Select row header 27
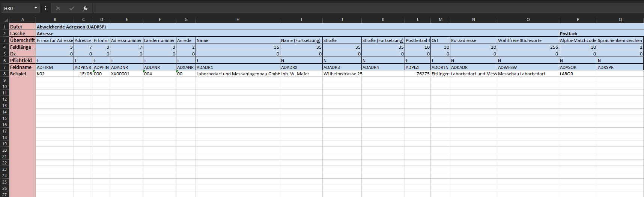The height and width of the screenshot is (197, 644). click(x=5, y=194)
